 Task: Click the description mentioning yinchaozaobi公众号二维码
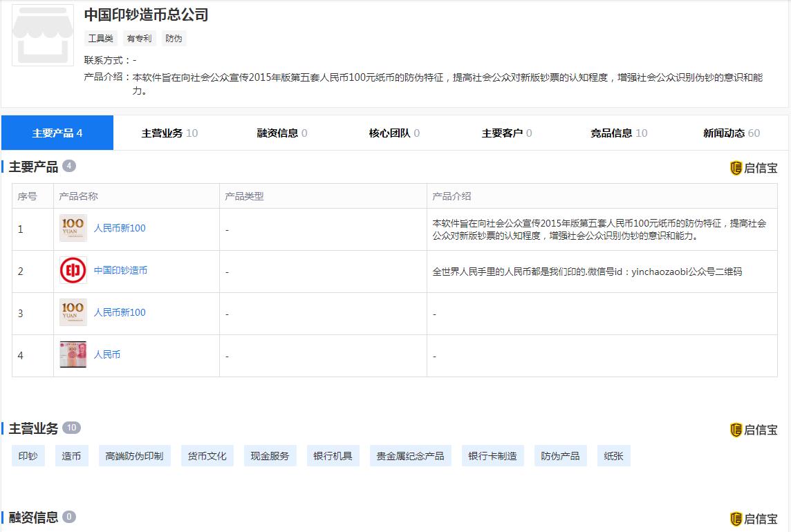tap(587, 272)
